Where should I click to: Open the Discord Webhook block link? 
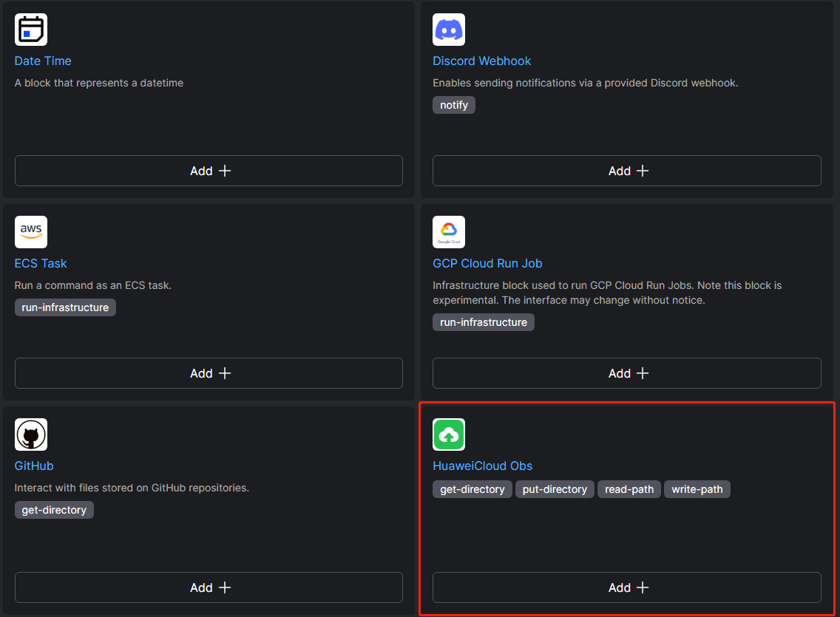[x=481, y=61]
